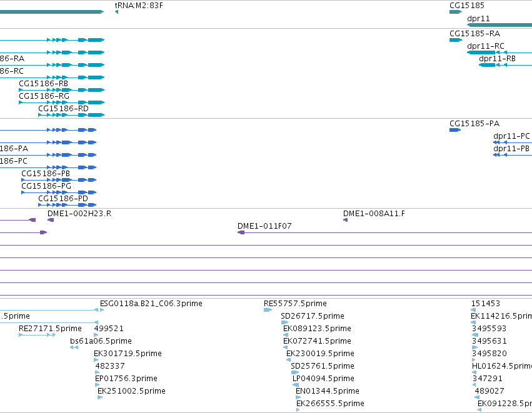
Task: Select the CG15186-PD protein label
Action: tap(63, 198)
